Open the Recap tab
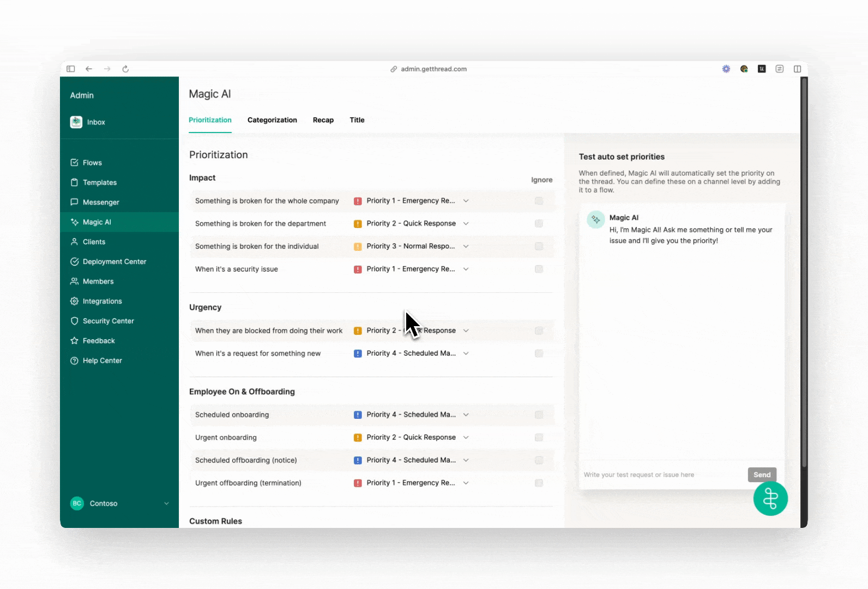868x589 pixels. point(323,120)
